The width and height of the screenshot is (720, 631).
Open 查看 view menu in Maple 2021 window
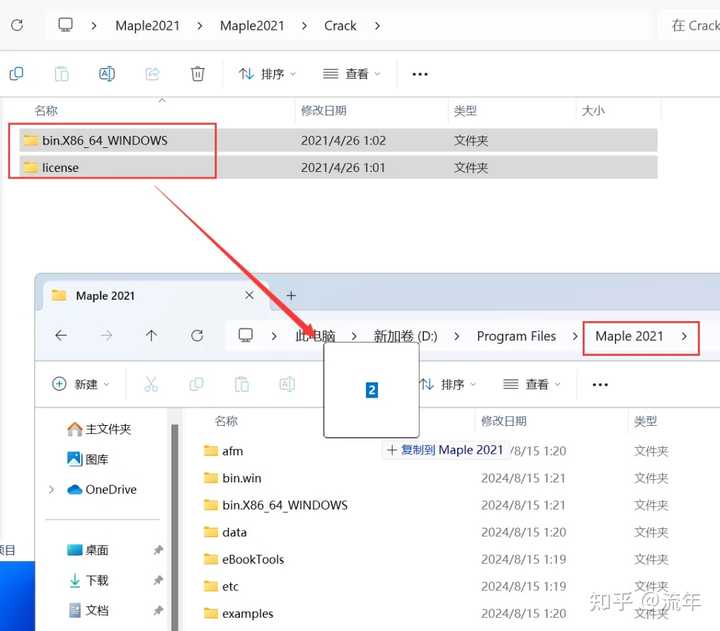532,384
